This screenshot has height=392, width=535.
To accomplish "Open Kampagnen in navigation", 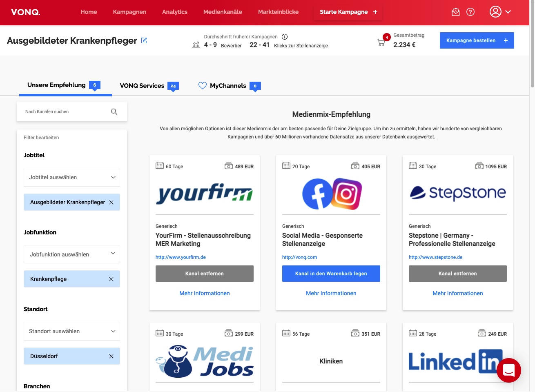I will pyautogui.click(x=129, y=12).
